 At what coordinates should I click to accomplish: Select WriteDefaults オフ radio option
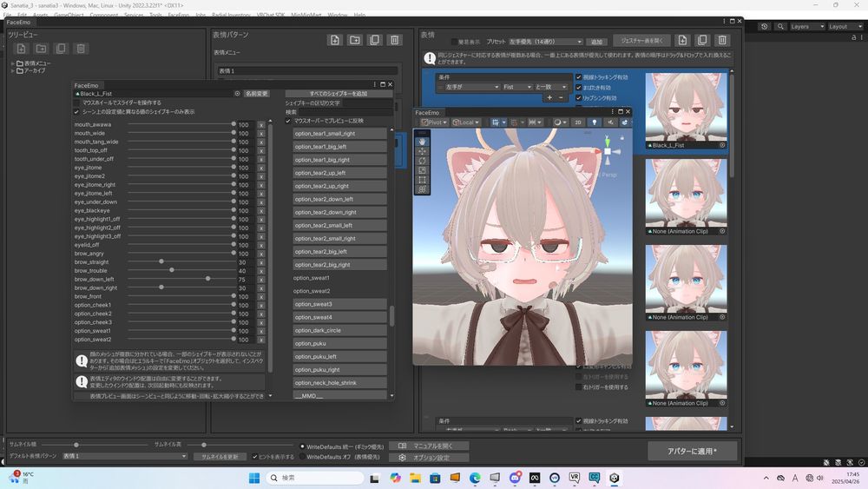coord(302,457)
